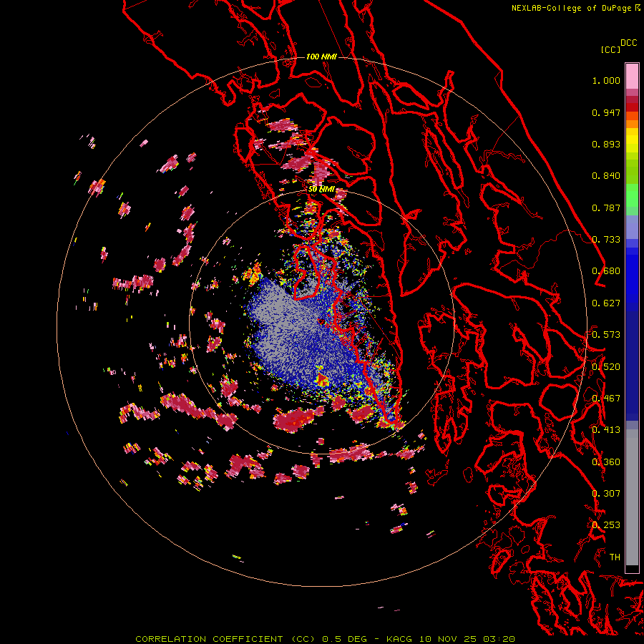Viewport: 644px width, 644px height.
Task: Click the 0.467 scale value
Action: (x=606, y=399)
